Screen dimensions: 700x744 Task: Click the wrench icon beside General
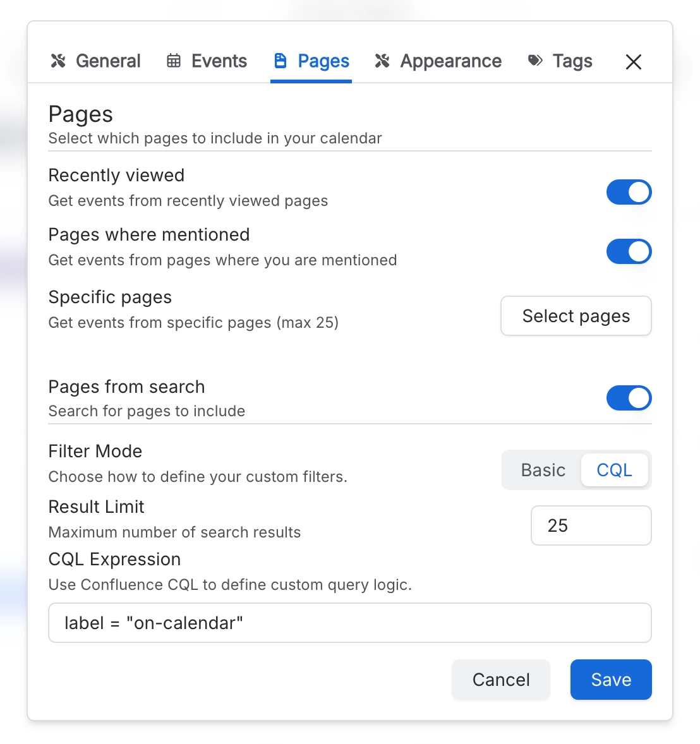click(x=58, y=61)
